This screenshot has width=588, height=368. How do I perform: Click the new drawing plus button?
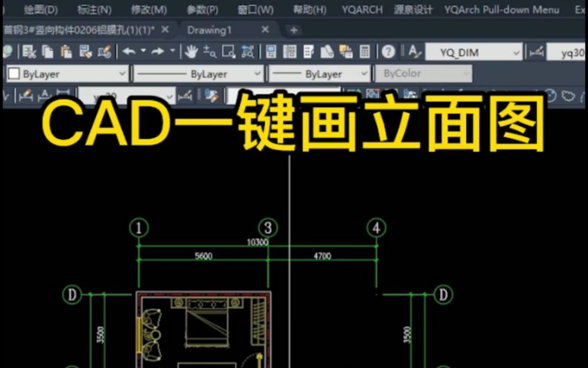click(x=293, y=30)
